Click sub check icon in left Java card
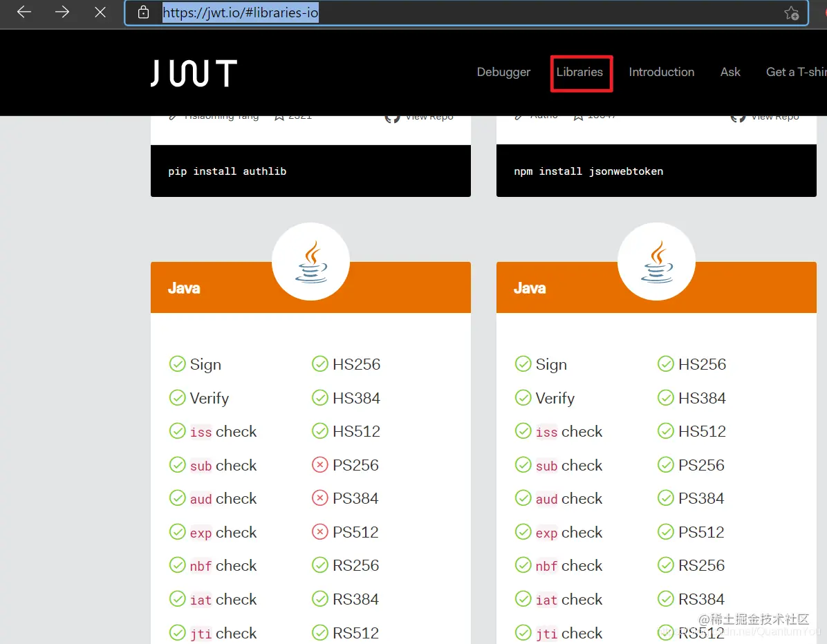This screenshot has height=644, width=827. coord(177,465)
